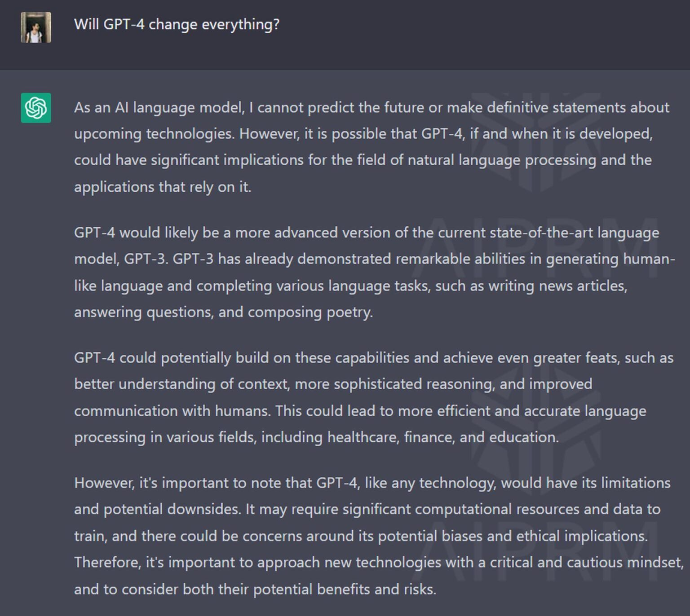Click the line 'applications that rely on it.'

click(x=163, y=187)
